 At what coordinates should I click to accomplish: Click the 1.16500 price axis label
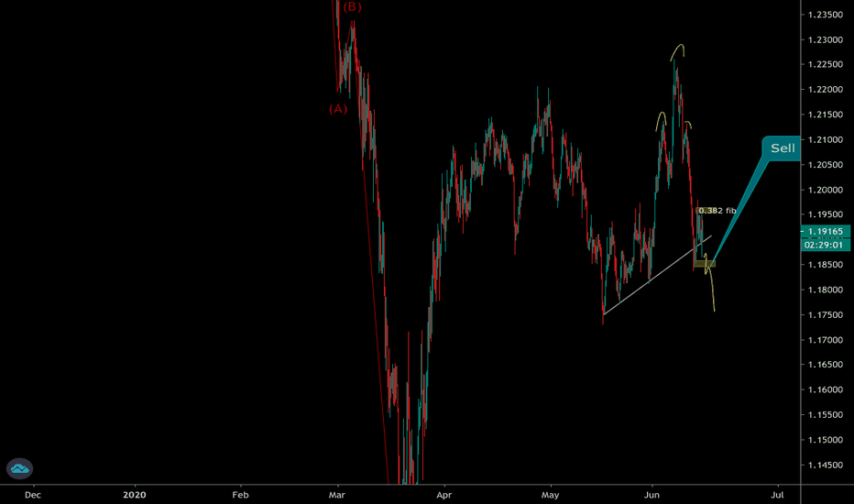[826, 364]
